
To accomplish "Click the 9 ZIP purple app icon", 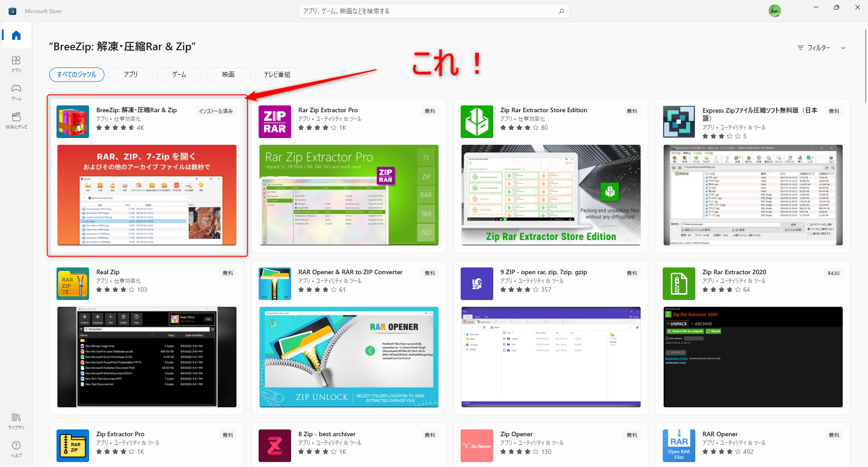I will (476, 284).
